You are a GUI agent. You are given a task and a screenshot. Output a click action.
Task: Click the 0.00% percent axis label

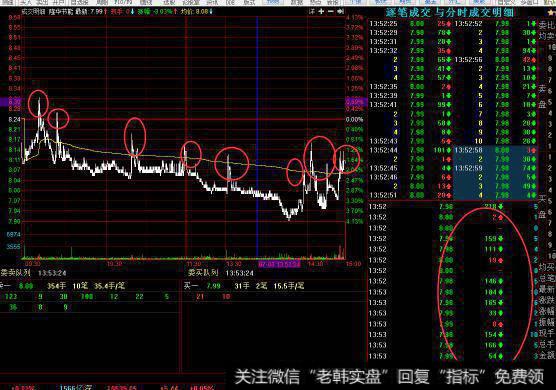pyautogui.click(x=354, y=119)
